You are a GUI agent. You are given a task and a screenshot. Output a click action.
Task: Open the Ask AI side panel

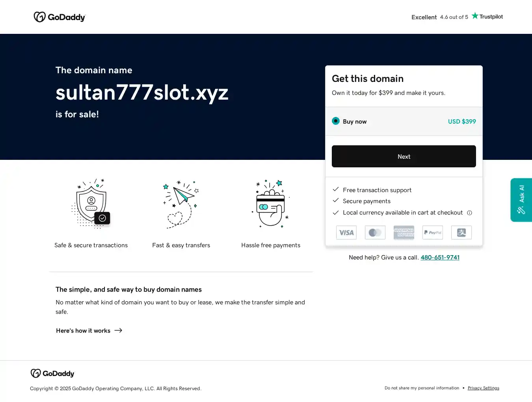click(521, 200)
